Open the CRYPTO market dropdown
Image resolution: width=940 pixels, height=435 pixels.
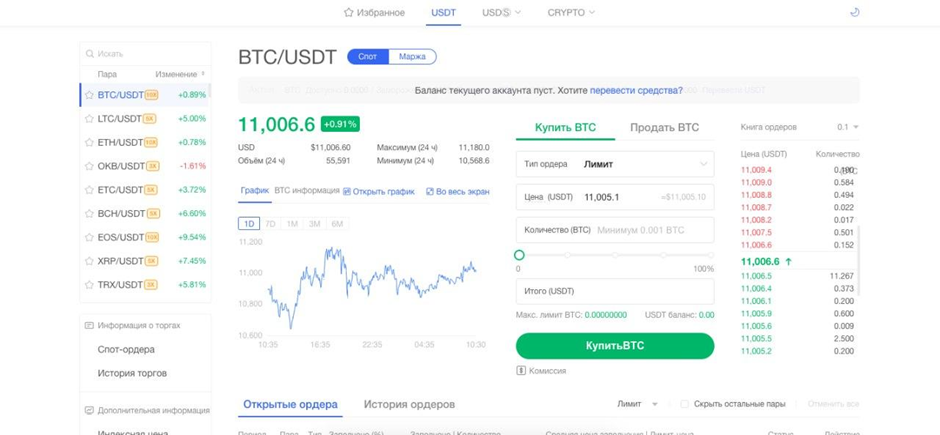point(571,13)
